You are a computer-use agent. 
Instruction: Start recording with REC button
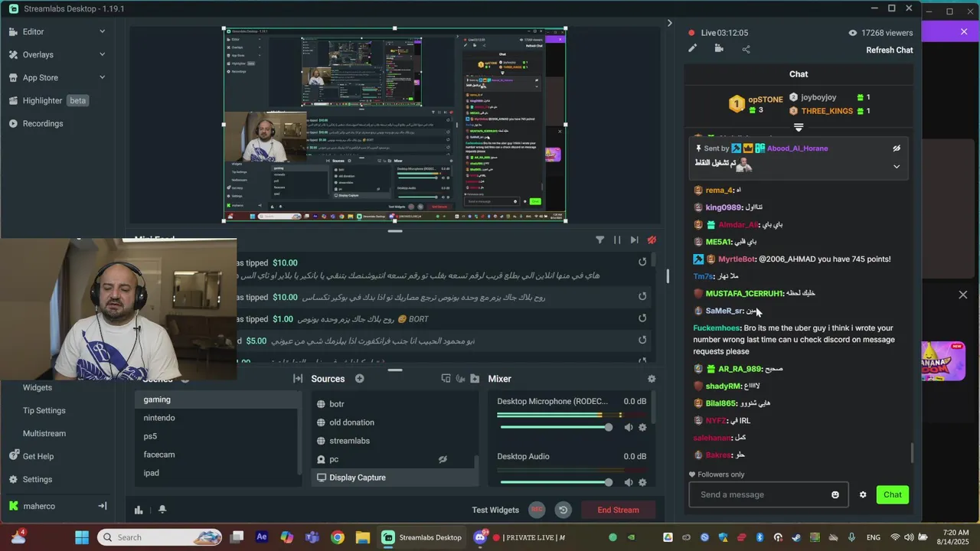tap(537, 510)
